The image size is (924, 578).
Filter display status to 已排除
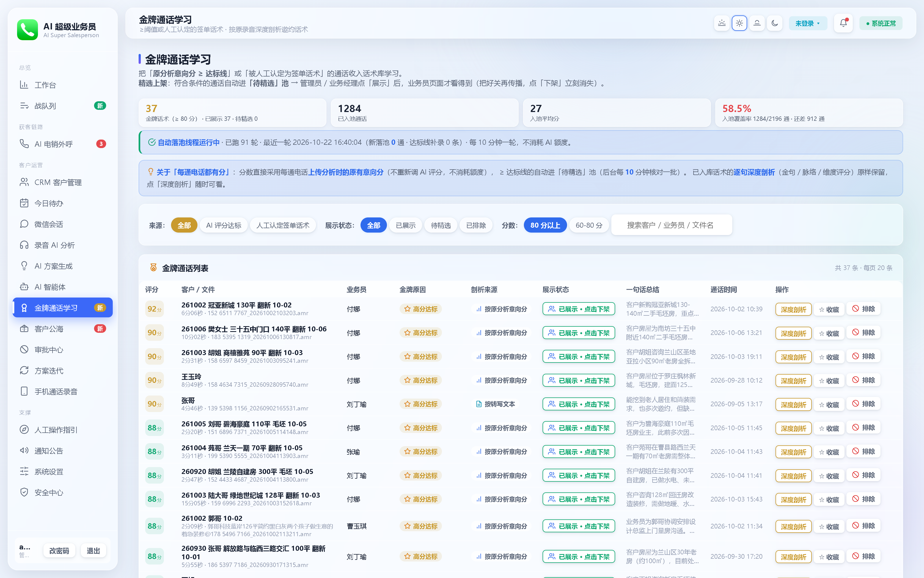tap(476, 225)
